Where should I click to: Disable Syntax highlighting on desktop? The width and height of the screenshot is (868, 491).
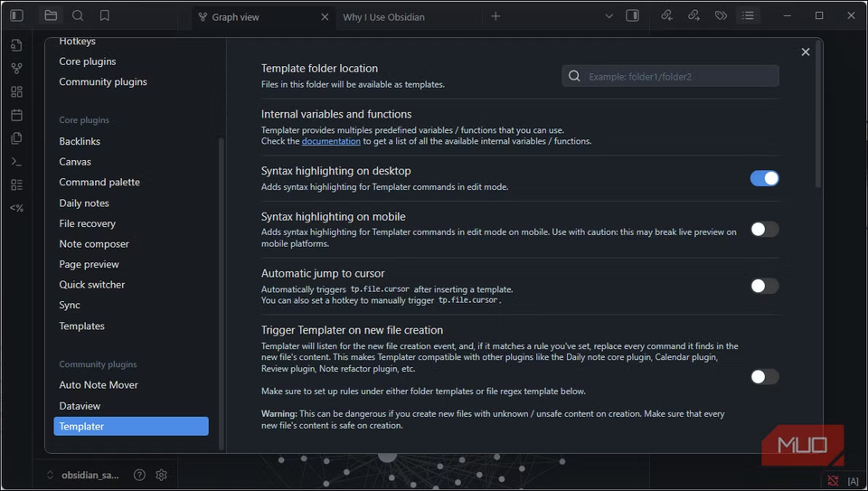click(x=764, y=178)
